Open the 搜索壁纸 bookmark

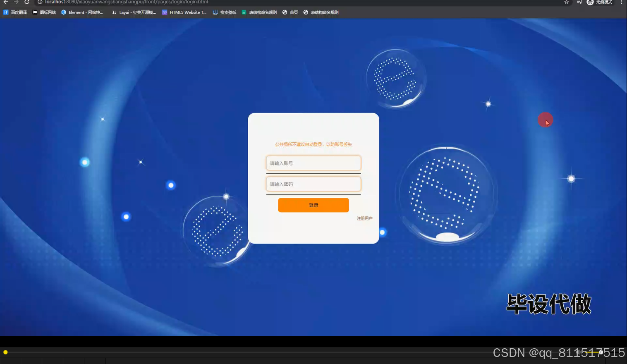(225, 12)
